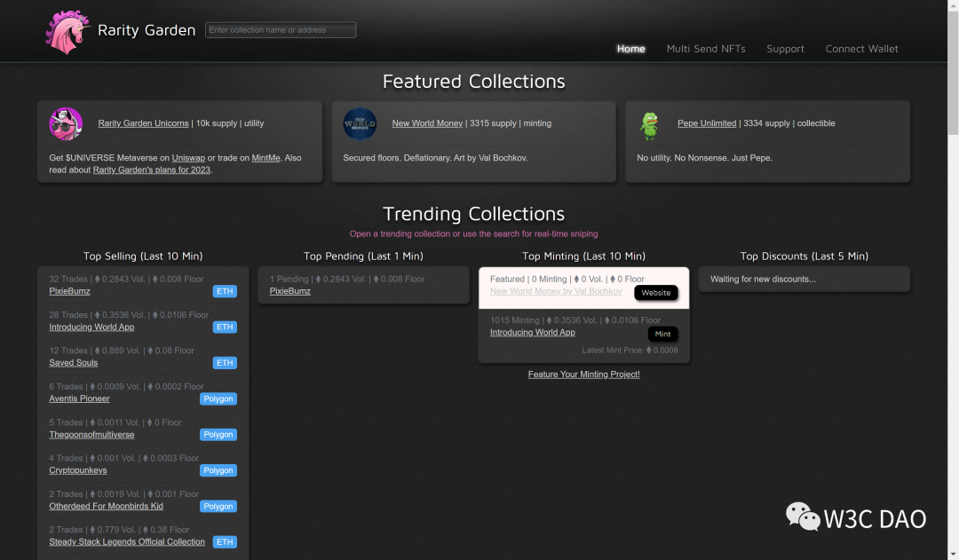Click the Website button for New World Money
Image resolution: width=959 pixels, height=560 pixels.
pyautogui.click(x=655, y=293)
